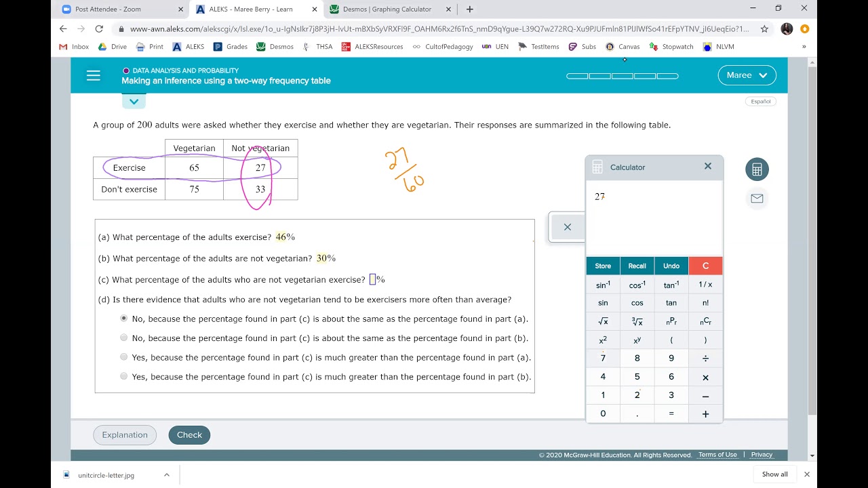Open the browser profile avatar
This screenshot has width=868, height=488.
click(787, 29)
